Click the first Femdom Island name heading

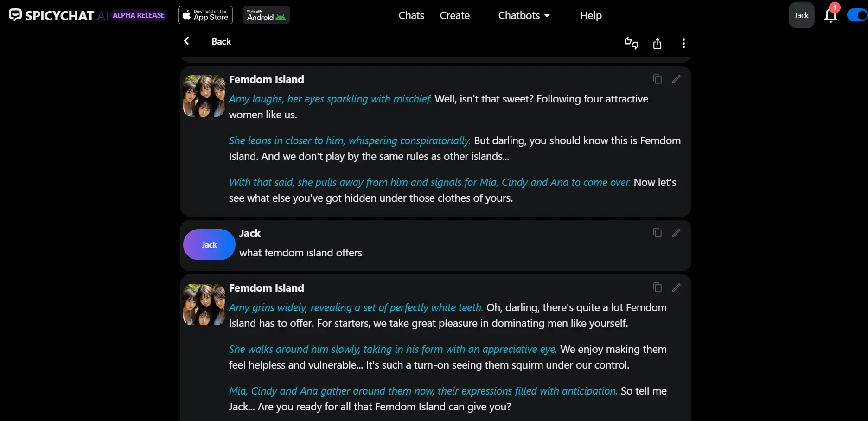click(267, 79)
